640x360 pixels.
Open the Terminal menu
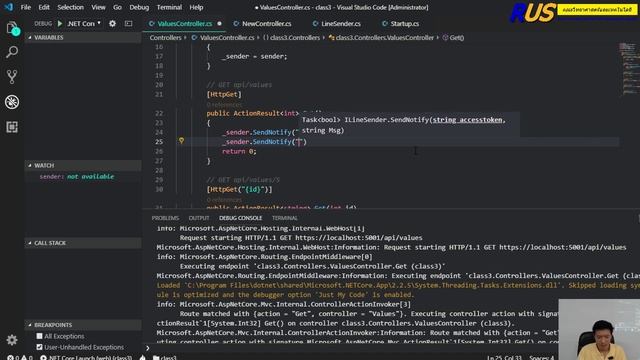tap(169, 7)
